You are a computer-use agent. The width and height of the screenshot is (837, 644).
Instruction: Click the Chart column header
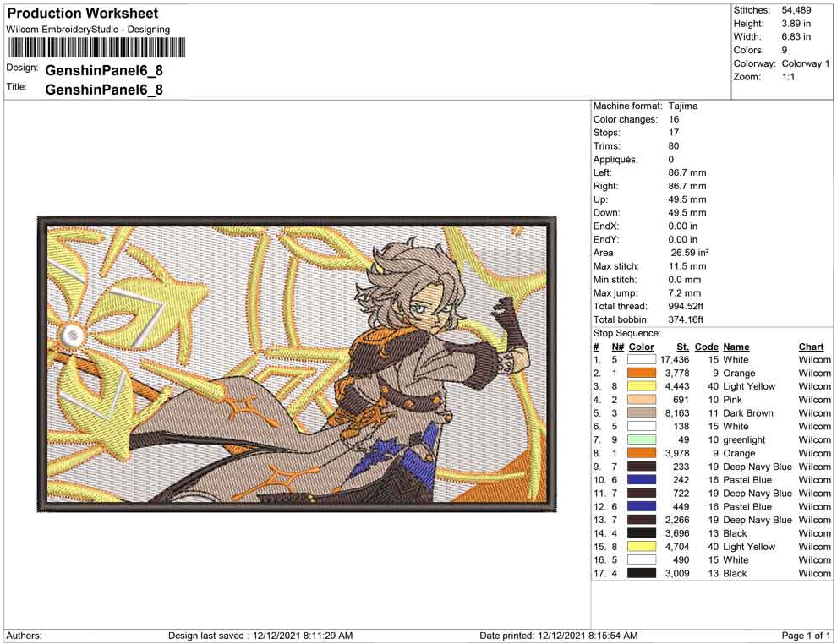pos(812,347)
